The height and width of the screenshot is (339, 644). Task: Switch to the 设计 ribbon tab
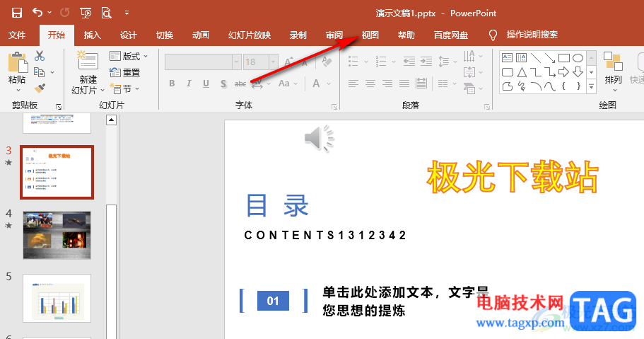click(x=129, y=35)
